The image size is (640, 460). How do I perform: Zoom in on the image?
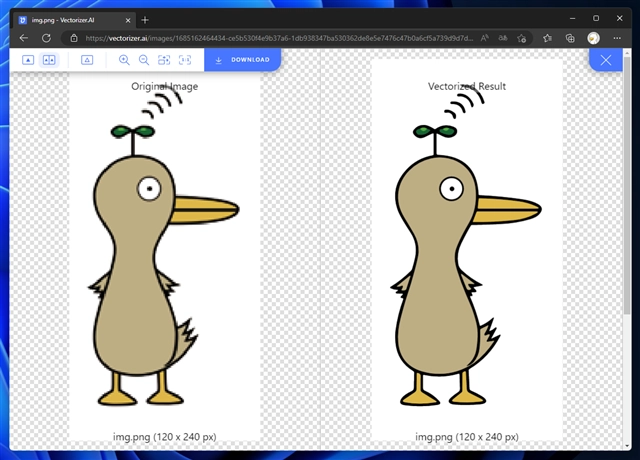click(x=125, y=60)
